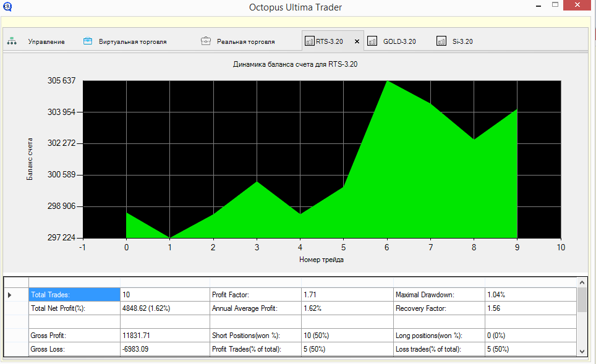Click the value 1.04% cell
This screenshot has width=596, height=364.
pos(530,295)
